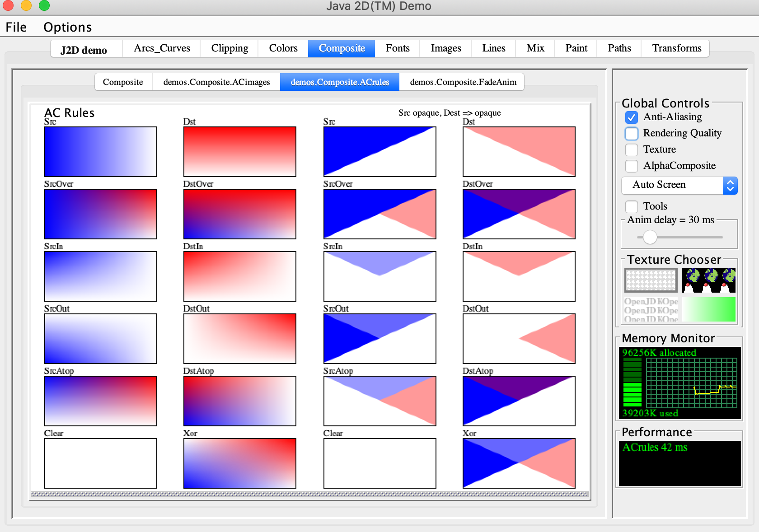Open the Options menu
The height and width of the screenshot is (532, 759).
67,27
